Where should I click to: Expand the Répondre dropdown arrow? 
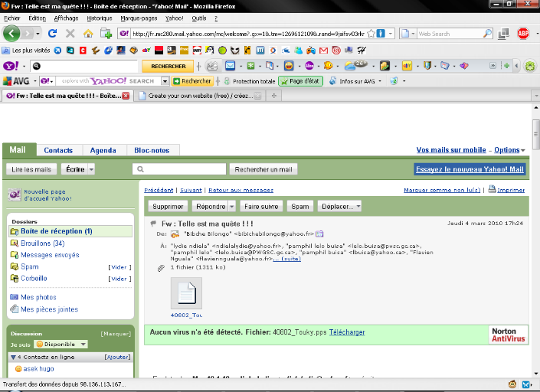pos(231,206)
